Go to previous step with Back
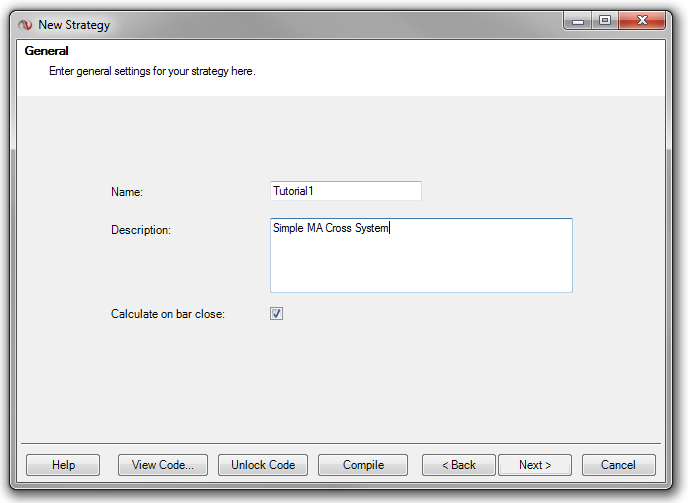The image size is (688, 503). tap(459, 465)
